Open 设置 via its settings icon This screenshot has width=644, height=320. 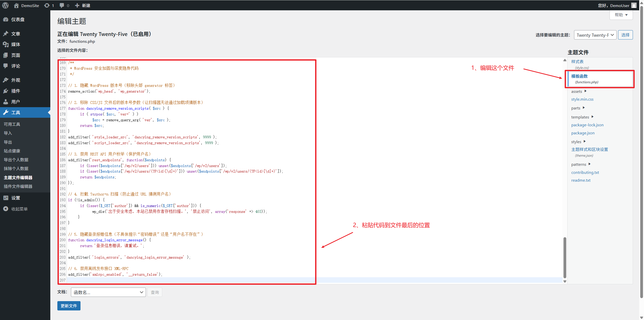[x=6, y=198]
